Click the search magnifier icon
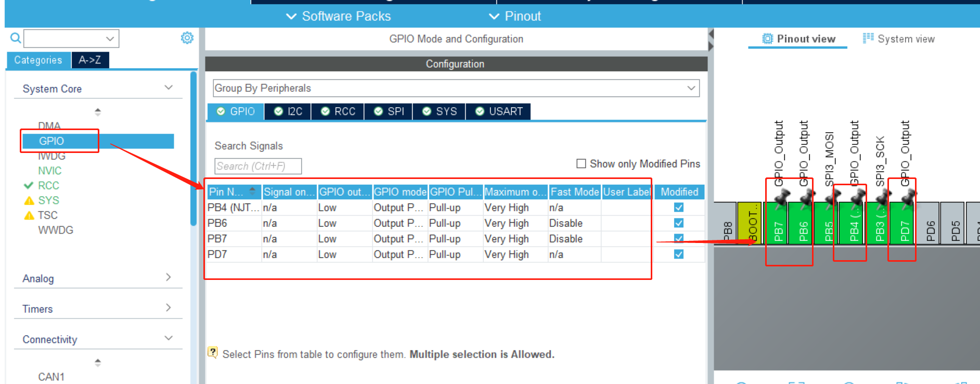Image resolution: width=980 pixels, height=384 pixels. 16,38
